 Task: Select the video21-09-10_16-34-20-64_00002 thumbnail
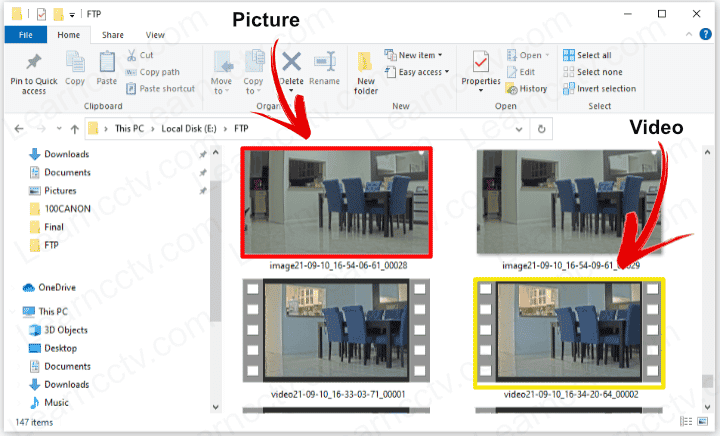point(570,331)
